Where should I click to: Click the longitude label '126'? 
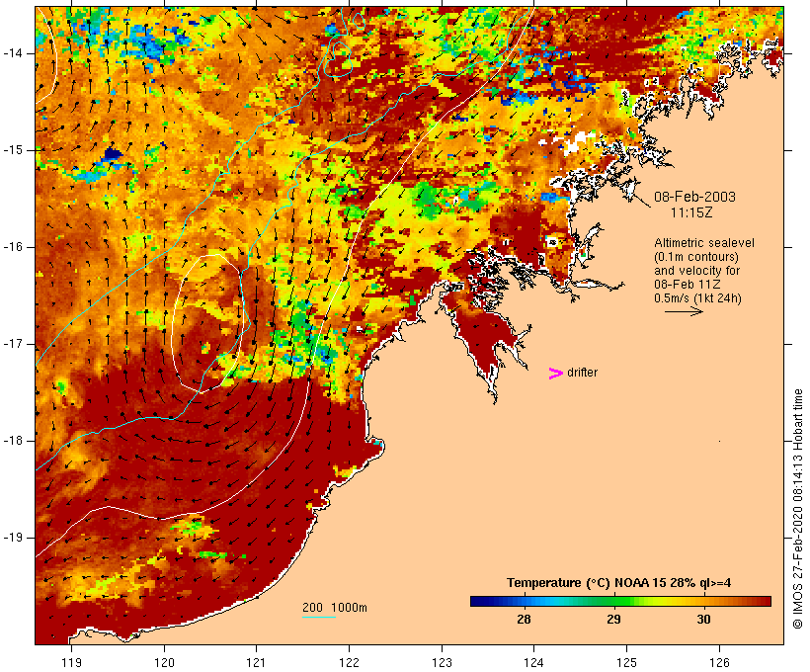click(719, 663)
